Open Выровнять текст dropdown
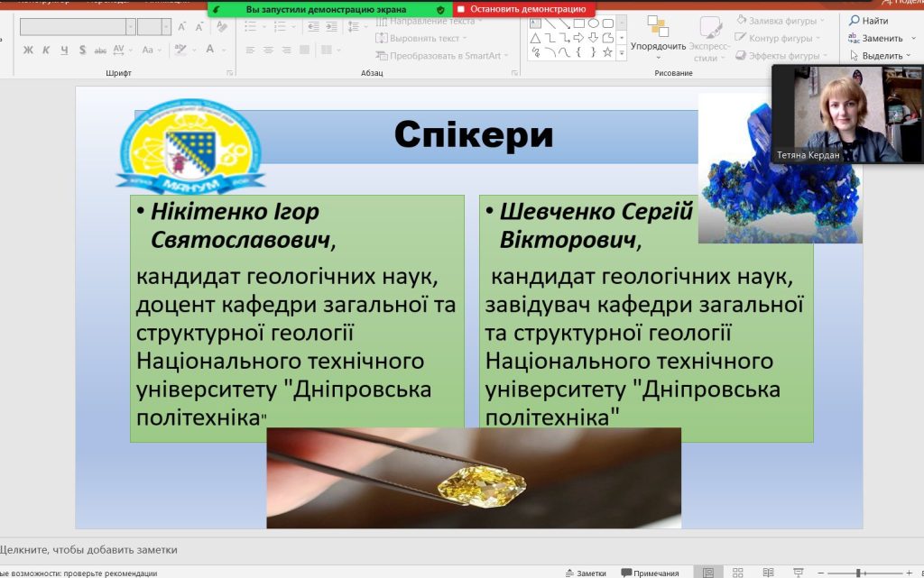 (421, 38)
